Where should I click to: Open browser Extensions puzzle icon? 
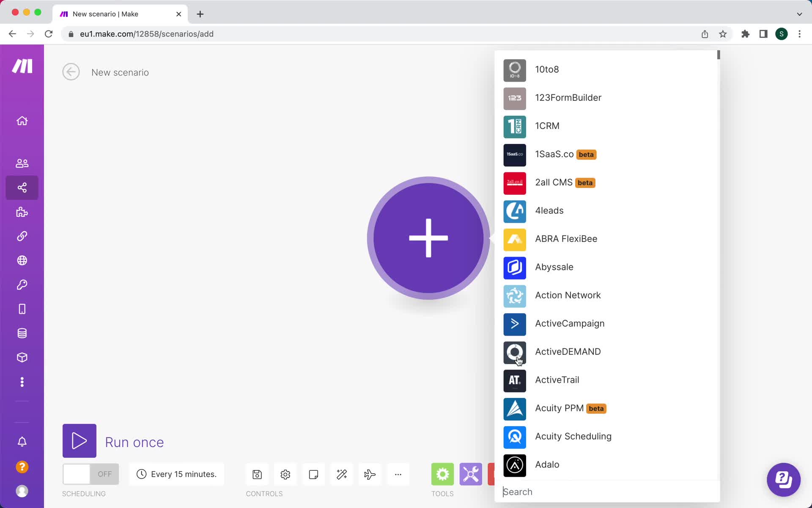(745, 34)
